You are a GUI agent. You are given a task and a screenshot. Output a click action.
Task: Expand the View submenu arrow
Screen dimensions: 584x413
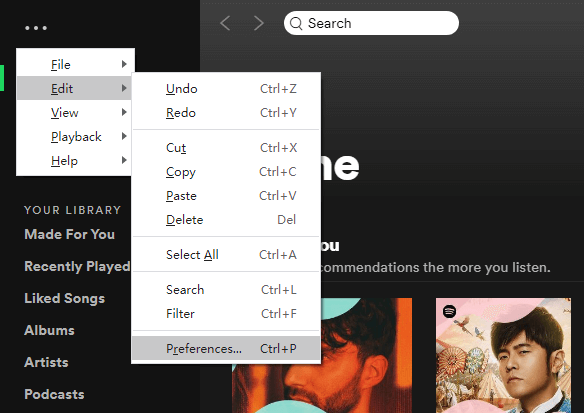point(124,112)
